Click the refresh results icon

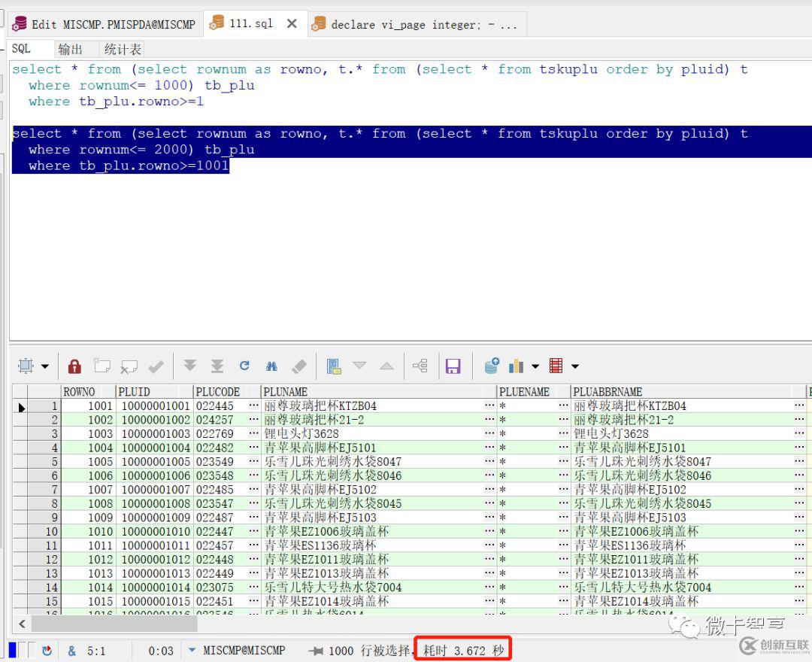[x=244, y=366]
